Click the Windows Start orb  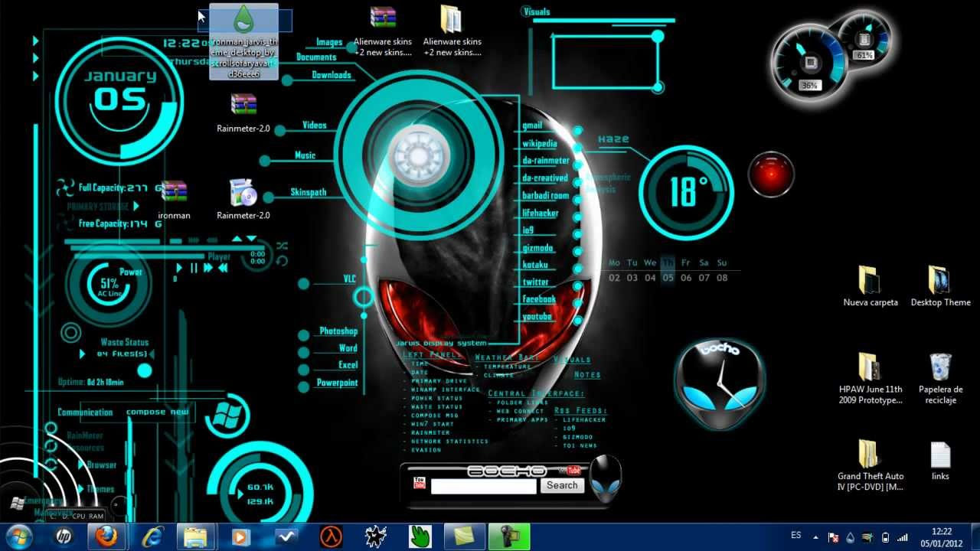click(18, 536)
